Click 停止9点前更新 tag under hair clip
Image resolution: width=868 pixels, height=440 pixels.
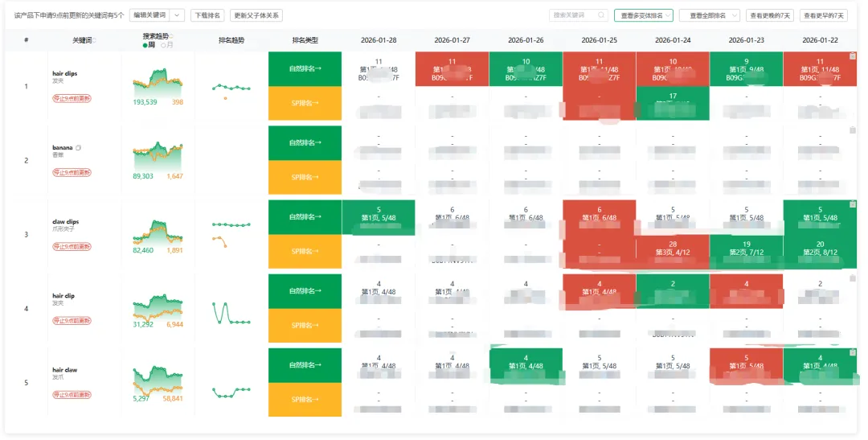72,321
